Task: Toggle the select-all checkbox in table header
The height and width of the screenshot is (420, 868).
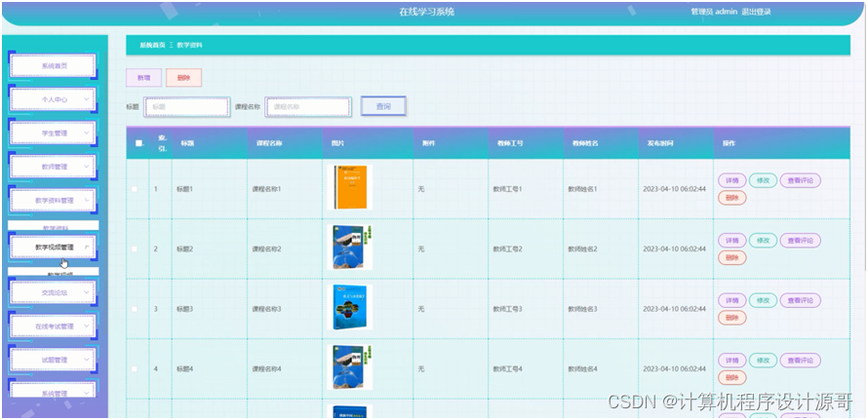Action: [138, 143]
